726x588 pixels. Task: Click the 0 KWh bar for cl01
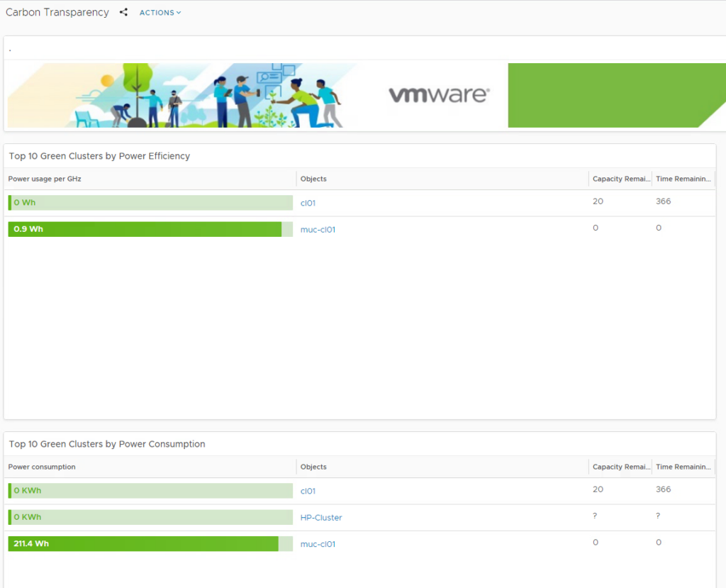150,491
